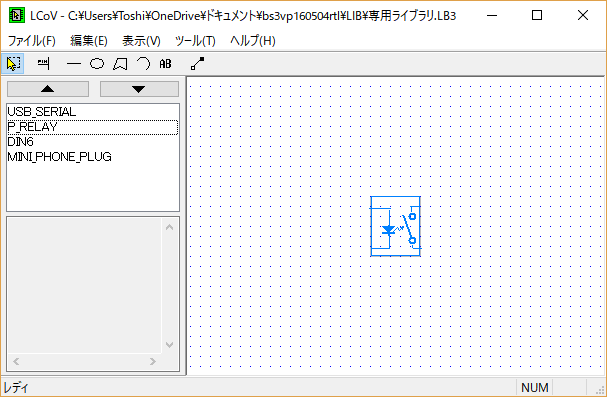Screen dimensions: 607x397
Task: Open the ファイル(F) menu
Action: pyautogui.click(x=32, y=41)
